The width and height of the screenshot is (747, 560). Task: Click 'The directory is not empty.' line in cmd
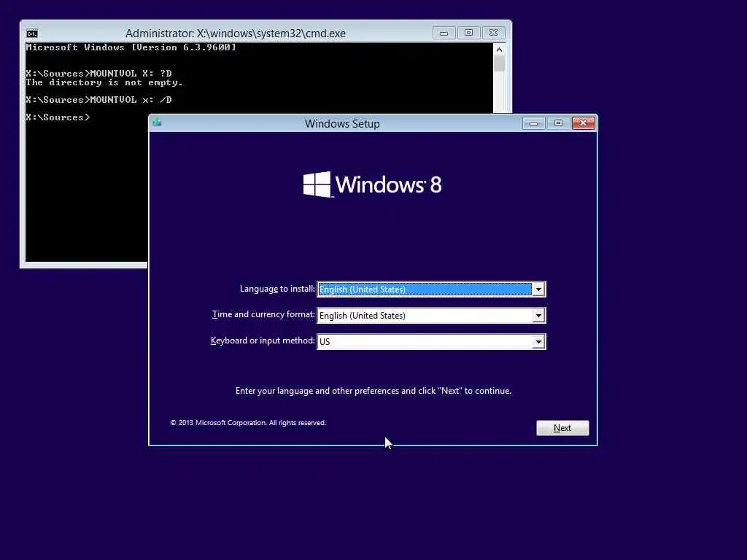pyautogui.click(x=104, y=82)
